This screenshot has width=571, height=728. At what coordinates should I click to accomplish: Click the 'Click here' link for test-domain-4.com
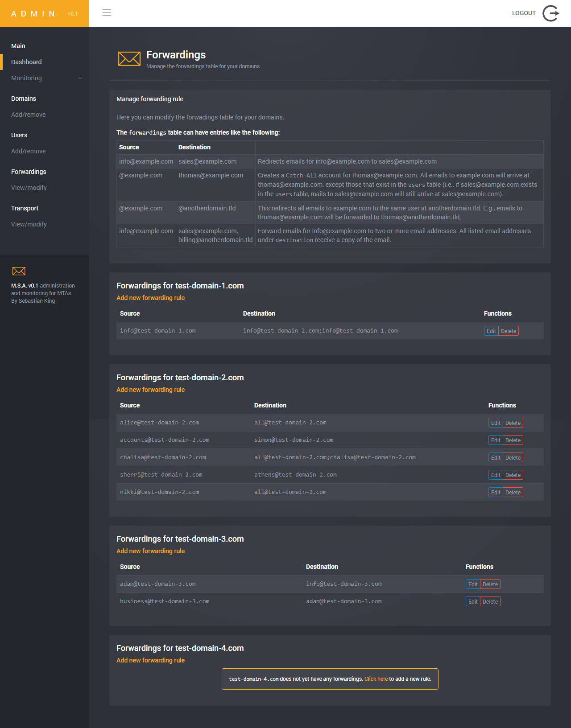[x=376, y=679]
